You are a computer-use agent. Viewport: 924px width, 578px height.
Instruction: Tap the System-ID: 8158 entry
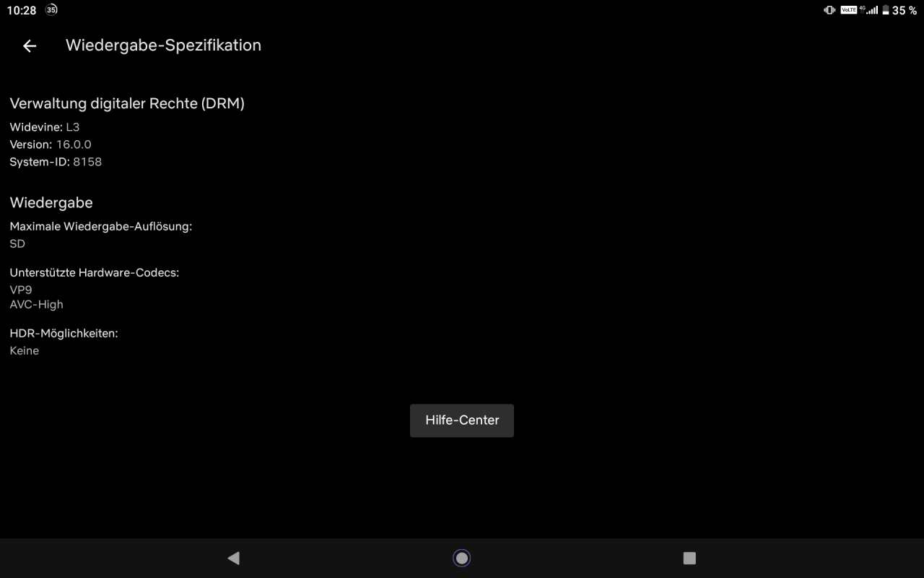tap(56, 162)
